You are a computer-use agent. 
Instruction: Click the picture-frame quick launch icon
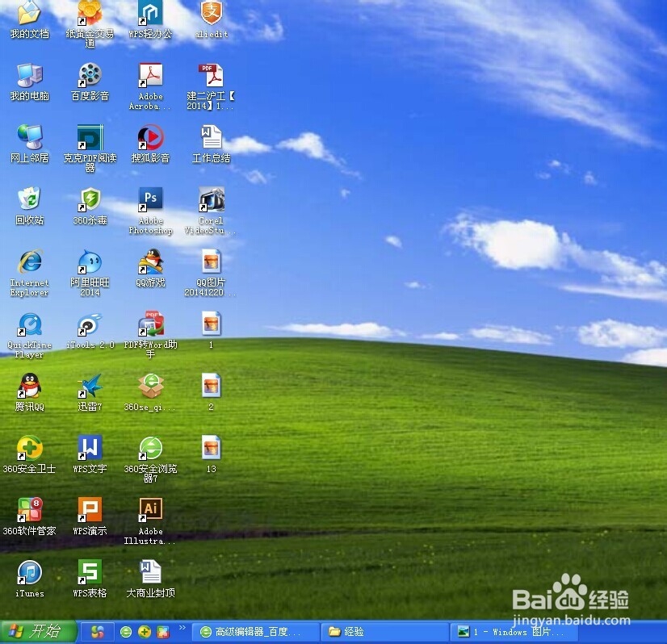click(163, 632)
